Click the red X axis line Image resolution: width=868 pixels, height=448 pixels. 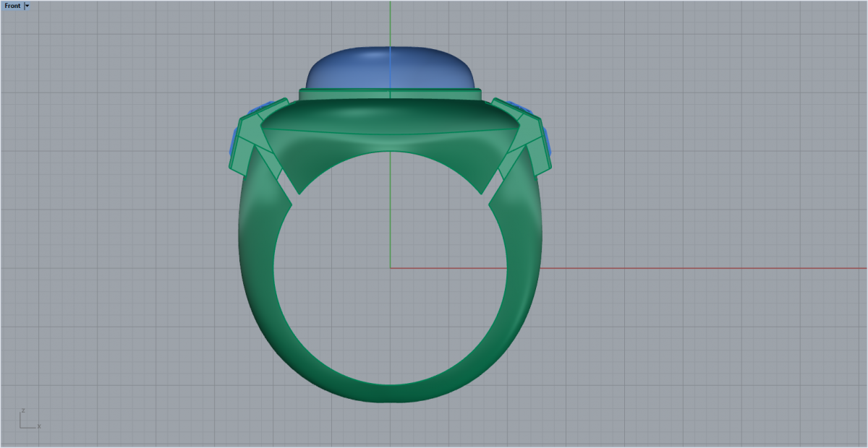pos(687,268)
